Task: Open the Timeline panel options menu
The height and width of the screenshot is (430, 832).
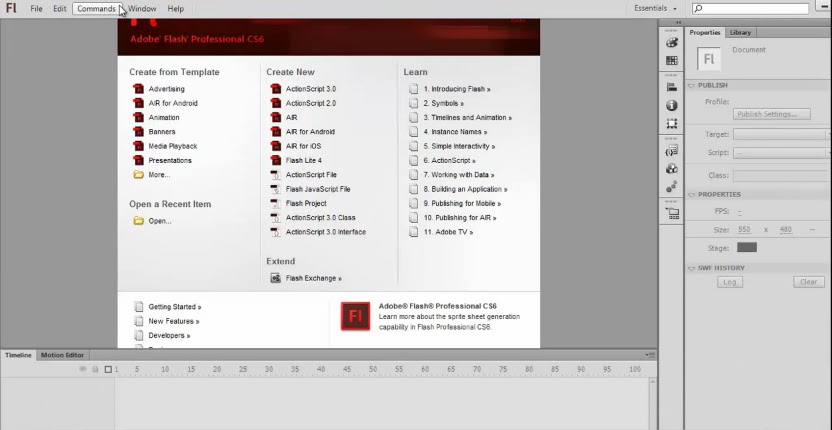Action: tap(650, 355)
